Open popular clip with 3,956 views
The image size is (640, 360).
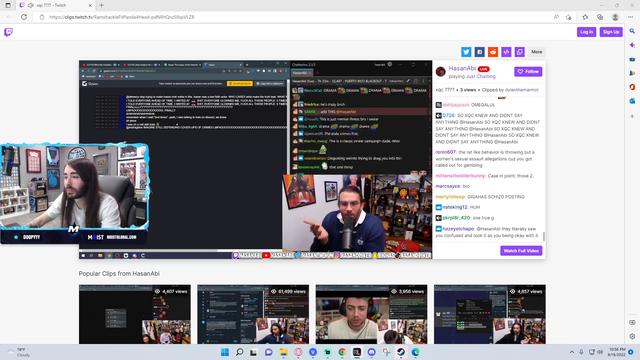tap(371, 314)
